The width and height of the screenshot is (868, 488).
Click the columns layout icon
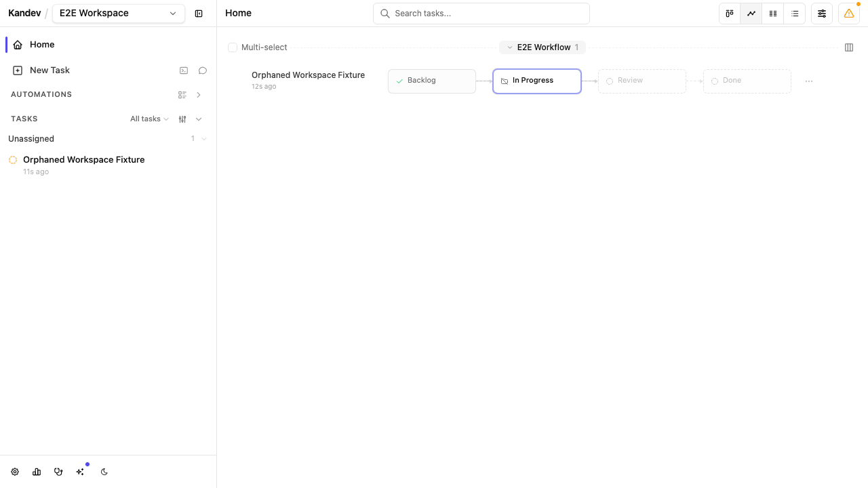[x=849, y=47]
